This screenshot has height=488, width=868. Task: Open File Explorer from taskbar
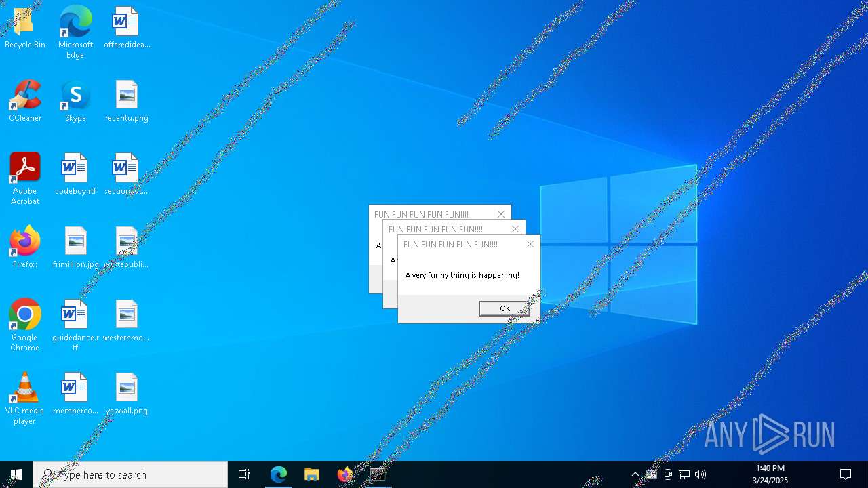(x=311, y=474)
